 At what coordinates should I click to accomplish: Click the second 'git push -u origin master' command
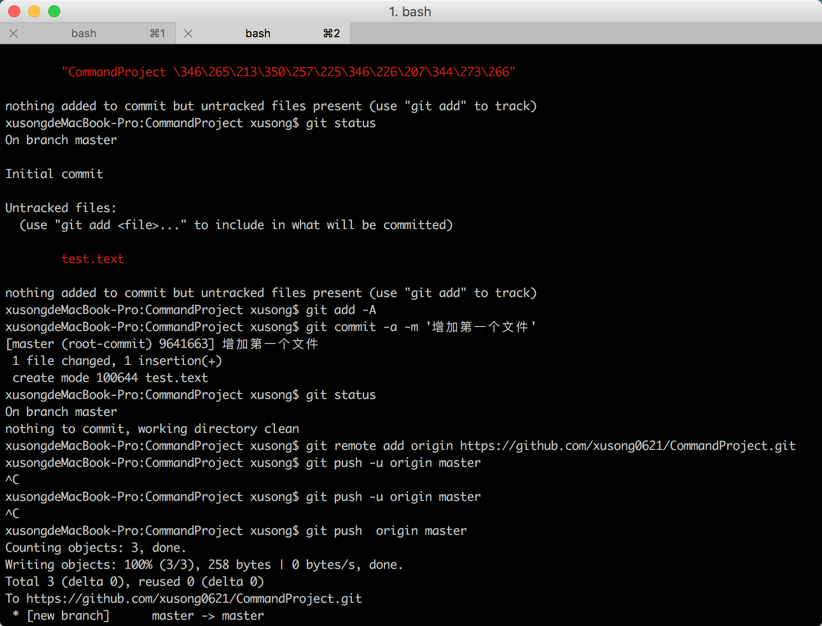(x=243, y=497)
